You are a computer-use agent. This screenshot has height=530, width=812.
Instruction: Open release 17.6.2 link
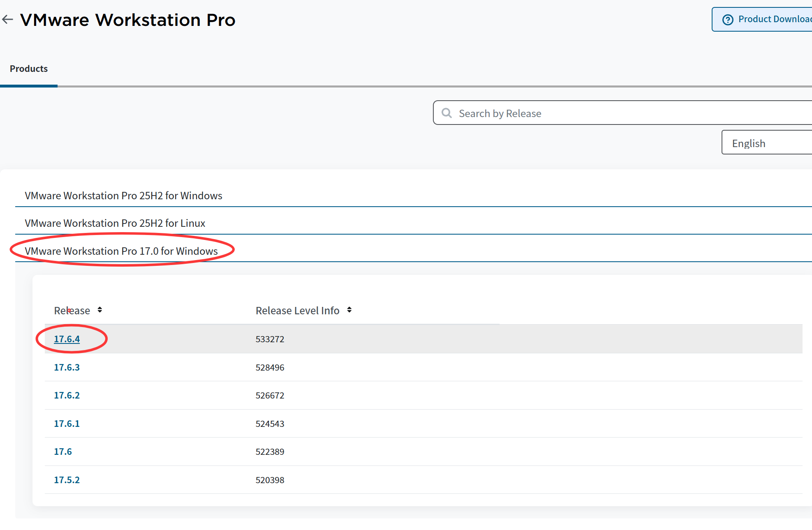[67, 395]
